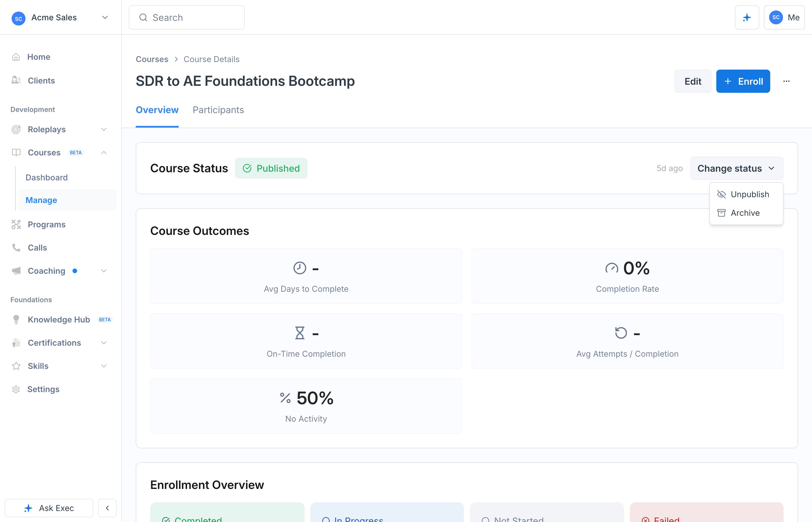Expand the Coaching submenu chevron
Screen dimensions: 812x522
point(104,271)
